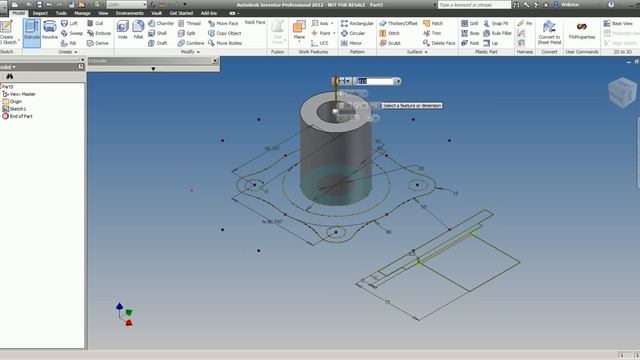The height and width of the screenshot is (360, 640).
Task: Activate the Emboss tool
Action: pyautogui.click(x=99, y=33)
